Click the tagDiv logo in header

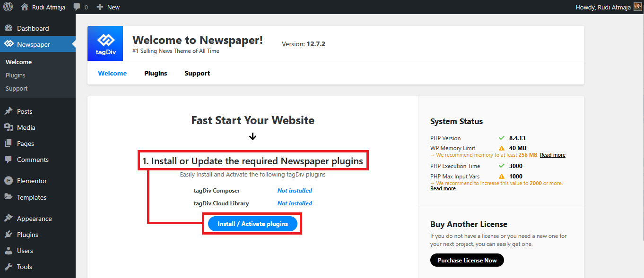(105, 43)
